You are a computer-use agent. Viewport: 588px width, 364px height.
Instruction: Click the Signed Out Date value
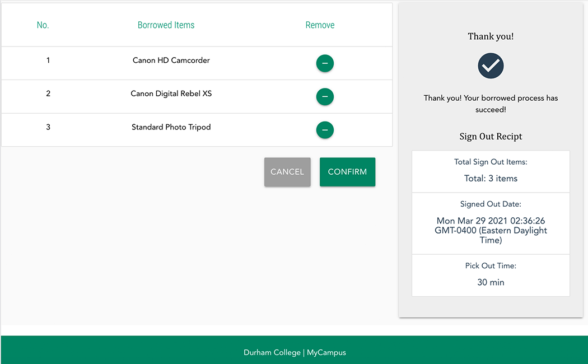click(491, 230)
